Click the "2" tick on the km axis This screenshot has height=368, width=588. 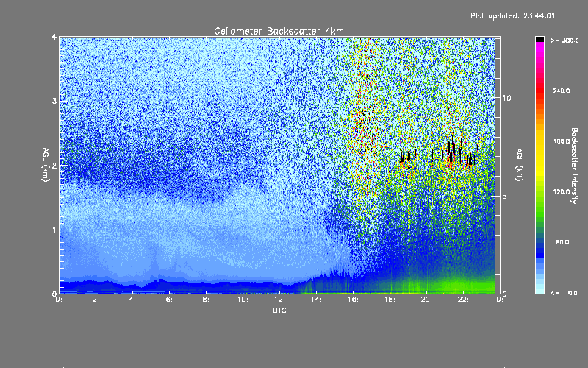54,165
